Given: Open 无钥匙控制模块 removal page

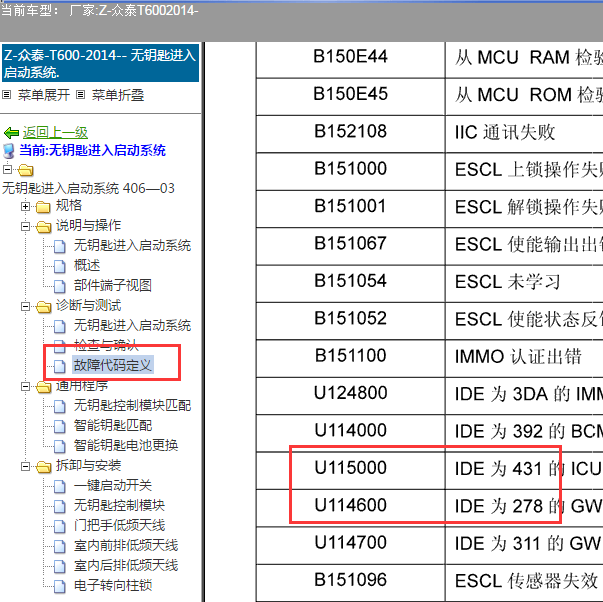Looking at the screenshot, I should tap(119, 505).
